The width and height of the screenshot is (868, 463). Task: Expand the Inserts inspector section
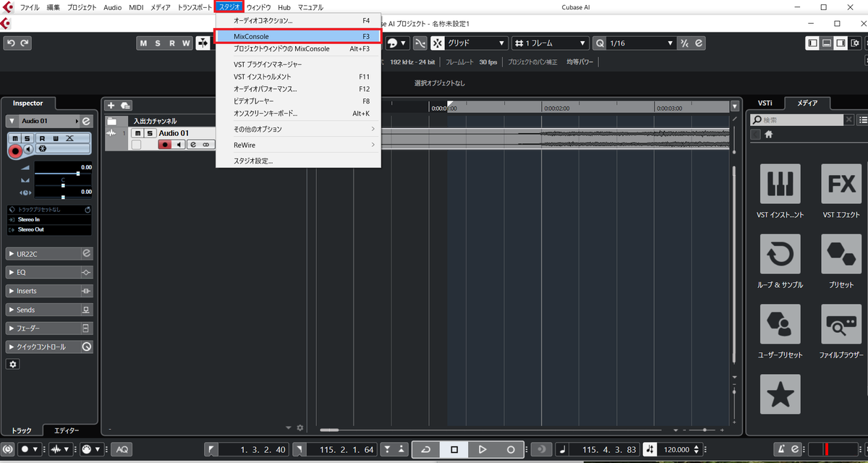[x=49, y=291]
